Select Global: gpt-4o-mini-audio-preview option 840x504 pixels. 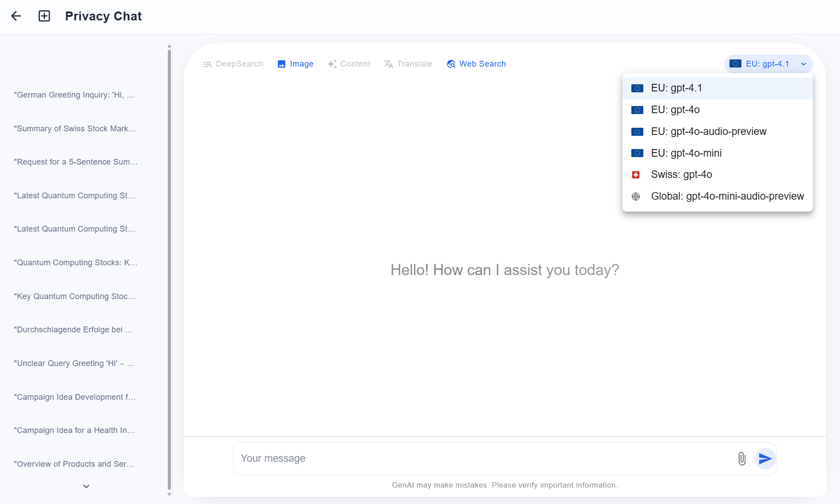click(727, 196)
